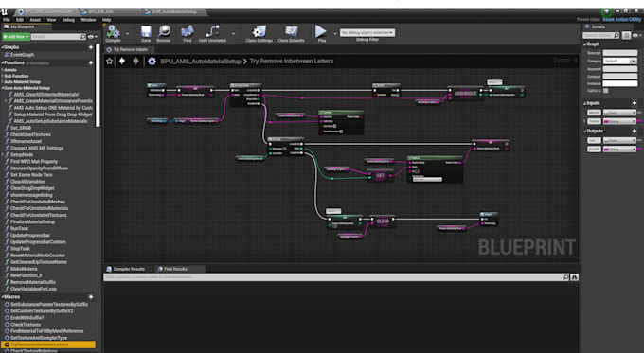
Task: Open the Window menu
Action: point(88,20)
